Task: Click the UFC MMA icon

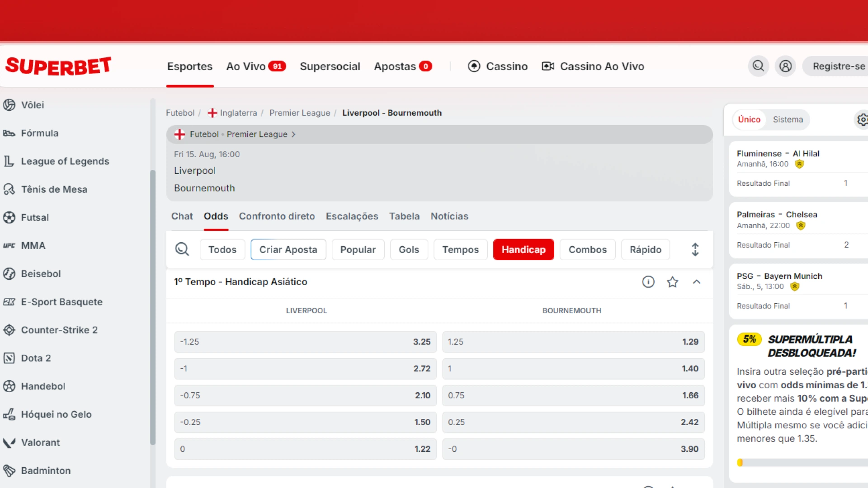Action: [9, 246]
